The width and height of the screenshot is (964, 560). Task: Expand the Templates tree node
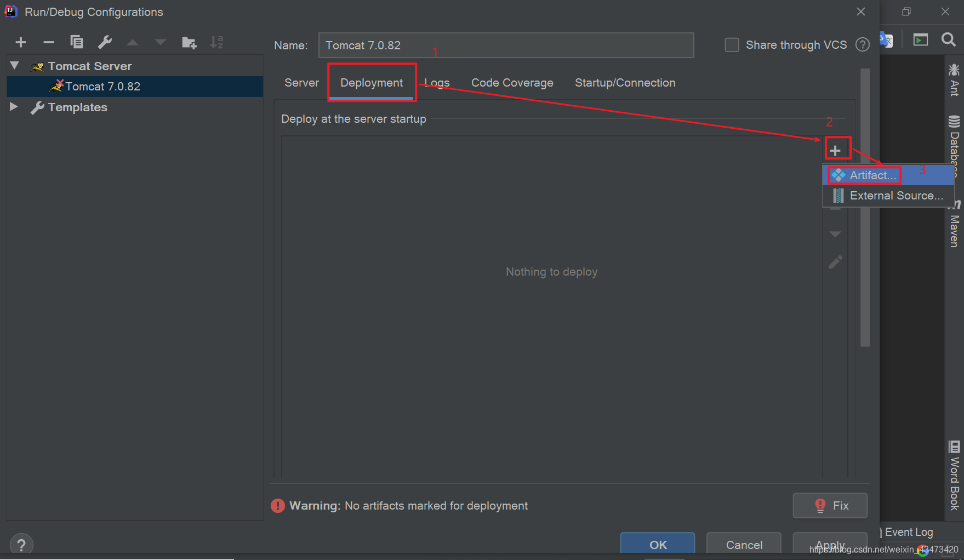tap(14, 107)
